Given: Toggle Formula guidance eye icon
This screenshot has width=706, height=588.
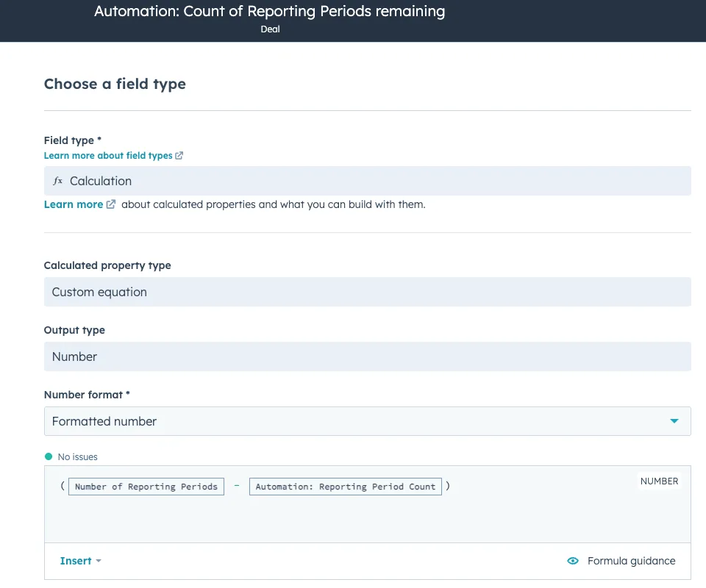Looking at the screenshot, I should 573,561.
